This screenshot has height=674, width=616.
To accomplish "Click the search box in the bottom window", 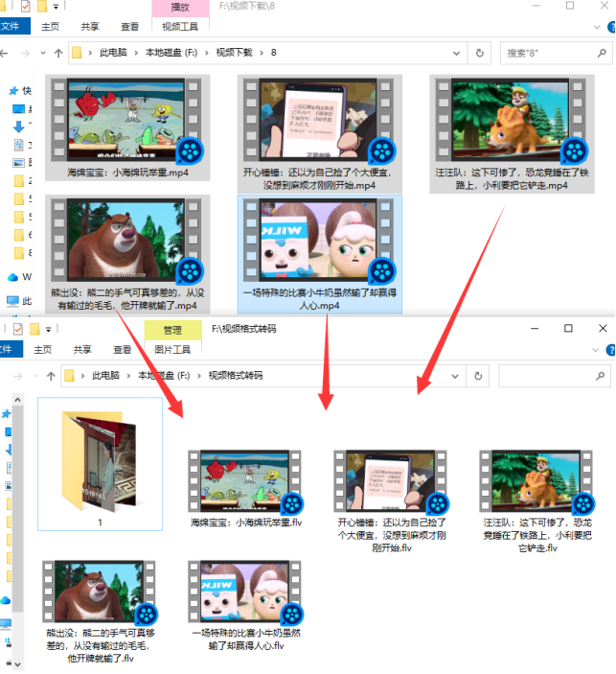I will [x=555, y=376].
